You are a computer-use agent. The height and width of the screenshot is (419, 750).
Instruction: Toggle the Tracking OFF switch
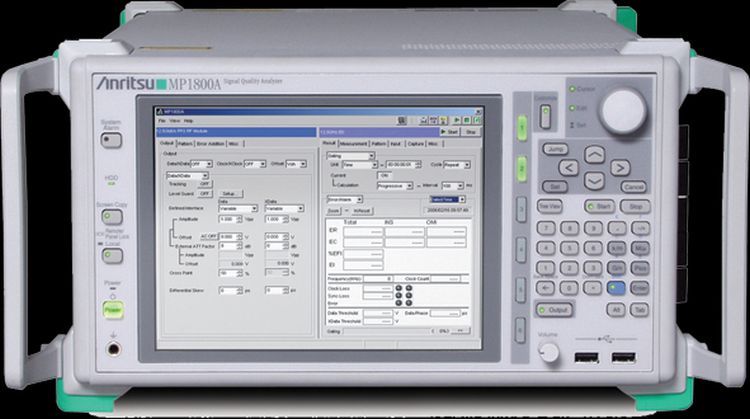204,184
